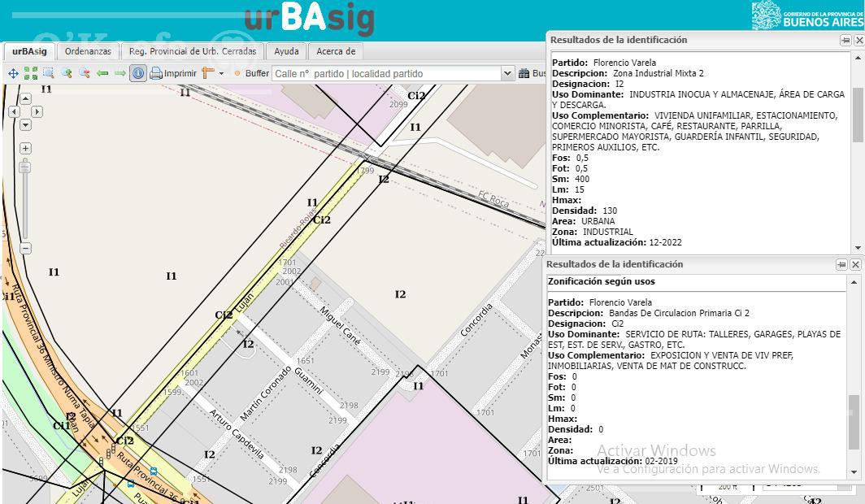Select the pan map tool
The image size is (865, 504).
(x=13, y=73)
